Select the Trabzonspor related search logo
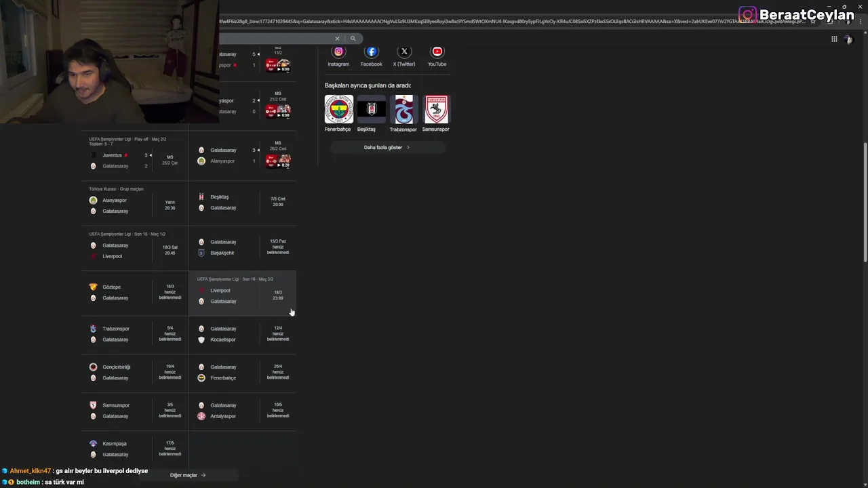Screen dimensions: 868x488 click(x=403, y=109)
